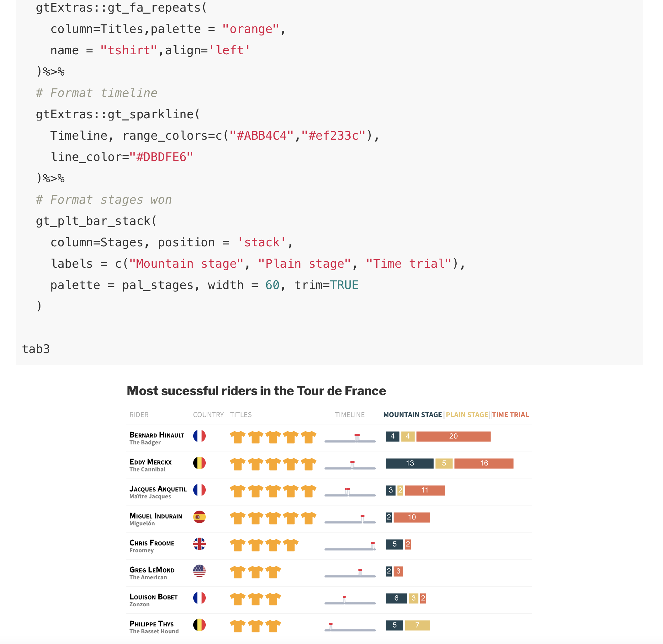Click the Time Trial column header
The image size is (663, 644).
pos(510,415)
